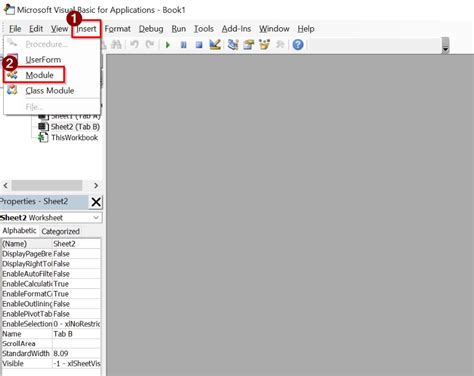474x376 pixels.
Task: Open the Add-Ins menu
Action: pyautogui.click(x=236, y=29)
